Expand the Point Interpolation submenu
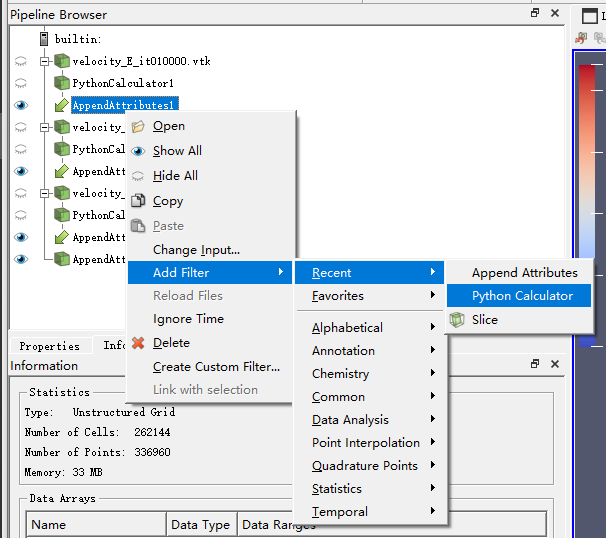The height and width of the screenshot is (538, 606). [x=369, y=443]
